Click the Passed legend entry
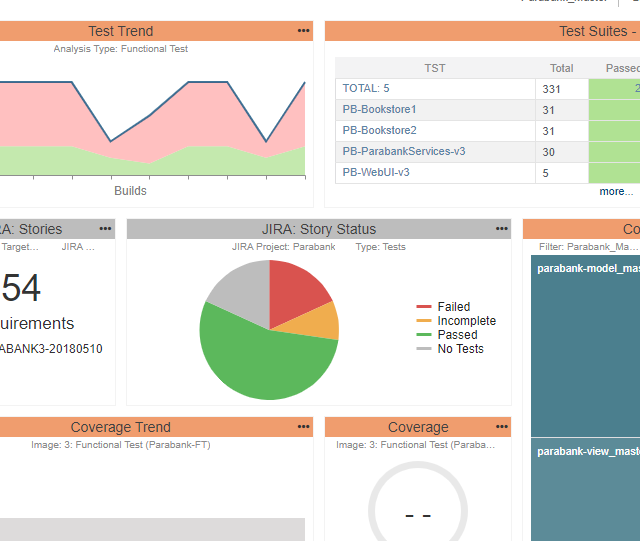Viewport: 640px width, 541px height. pyautogui.click(x=447, y=335)
